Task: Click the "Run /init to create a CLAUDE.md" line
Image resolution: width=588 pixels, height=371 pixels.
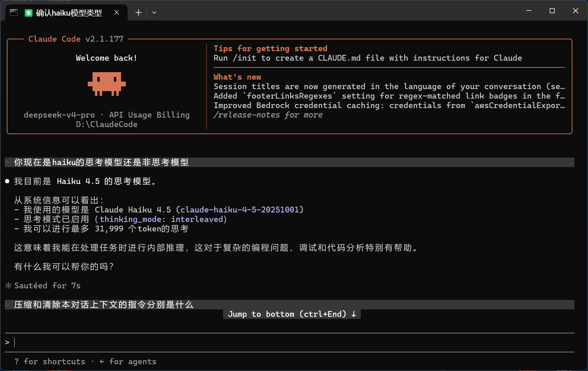Action: (x=368, y=58)
